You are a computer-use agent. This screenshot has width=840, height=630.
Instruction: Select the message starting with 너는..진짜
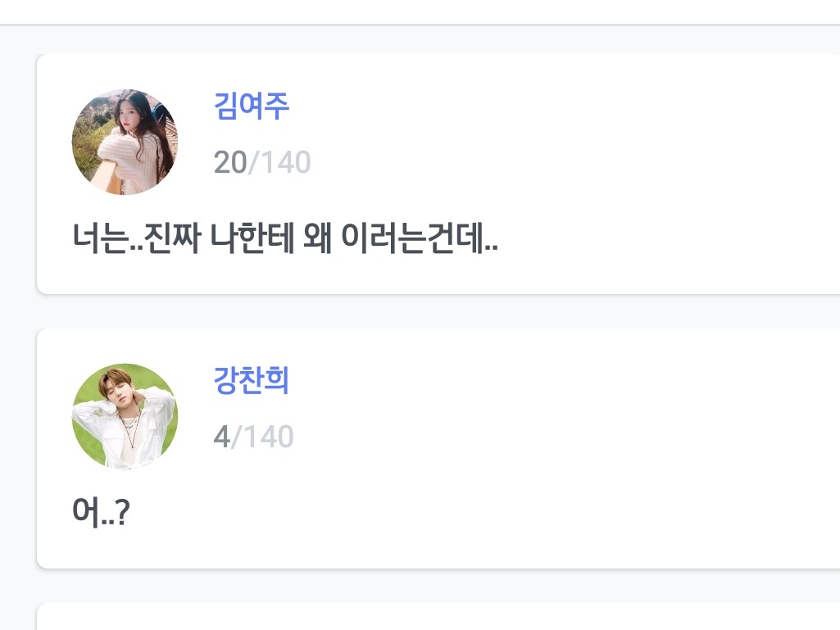(285, 239)
